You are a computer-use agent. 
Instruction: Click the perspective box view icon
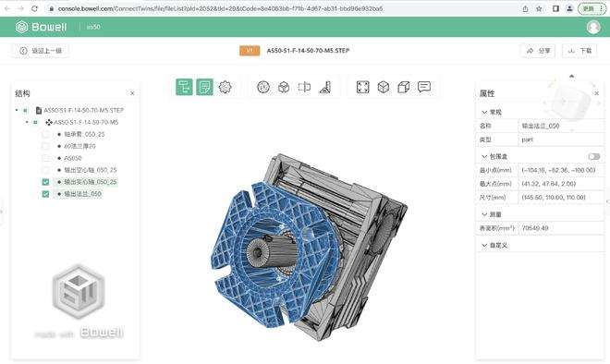(x=403, y=87)
